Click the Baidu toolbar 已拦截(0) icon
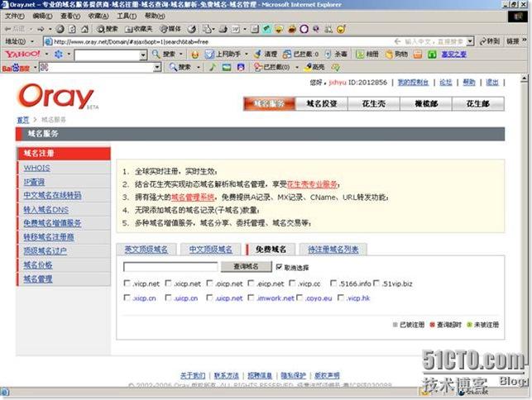This screenshot has height=400, width=532. coord(258,67)
